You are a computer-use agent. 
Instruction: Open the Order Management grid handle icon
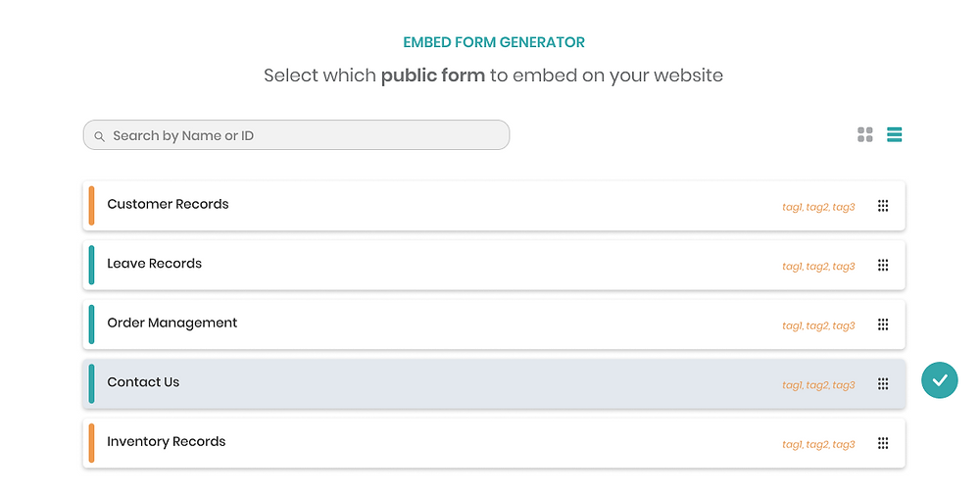tap(883, 324)
